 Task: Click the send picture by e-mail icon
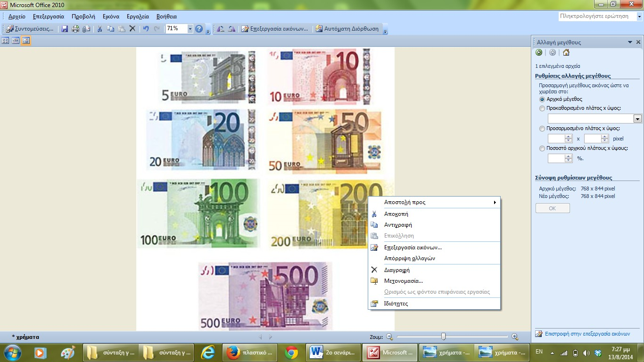point(86,29)
